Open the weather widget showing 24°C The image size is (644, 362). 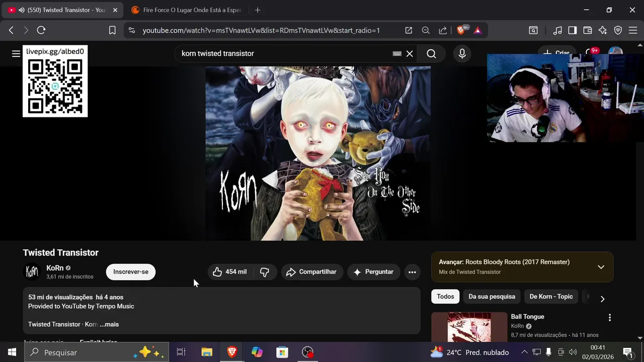tap(469, 352)
